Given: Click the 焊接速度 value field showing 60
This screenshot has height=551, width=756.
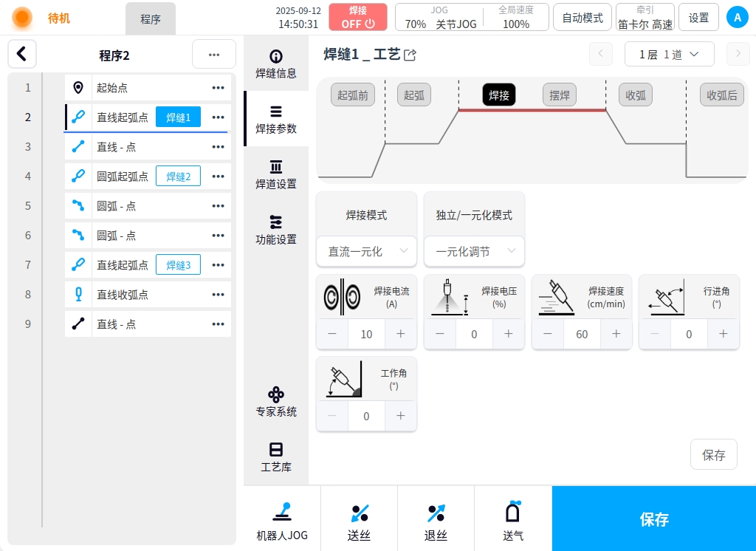Looking at the screenshot, I should click(x=582, y=334).
